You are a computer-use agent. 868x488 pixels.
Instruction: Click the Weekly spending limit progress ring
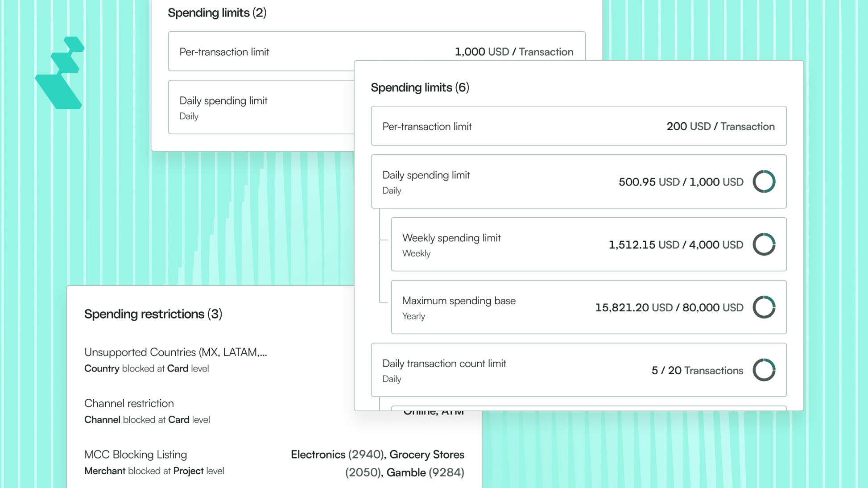764,244
